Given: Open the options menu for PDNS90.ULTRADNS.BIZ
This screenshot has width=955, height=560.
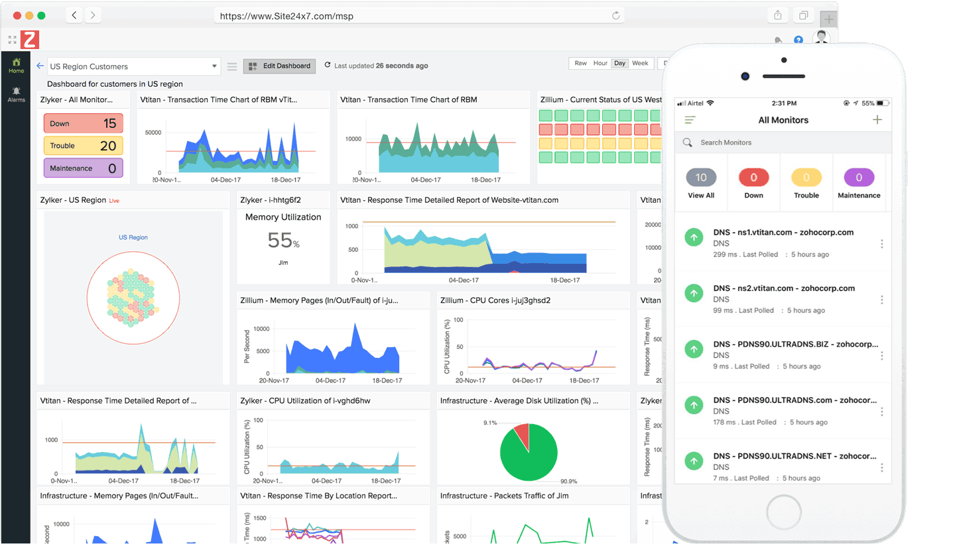Looking at the screenshot, I should pos(882,355).
